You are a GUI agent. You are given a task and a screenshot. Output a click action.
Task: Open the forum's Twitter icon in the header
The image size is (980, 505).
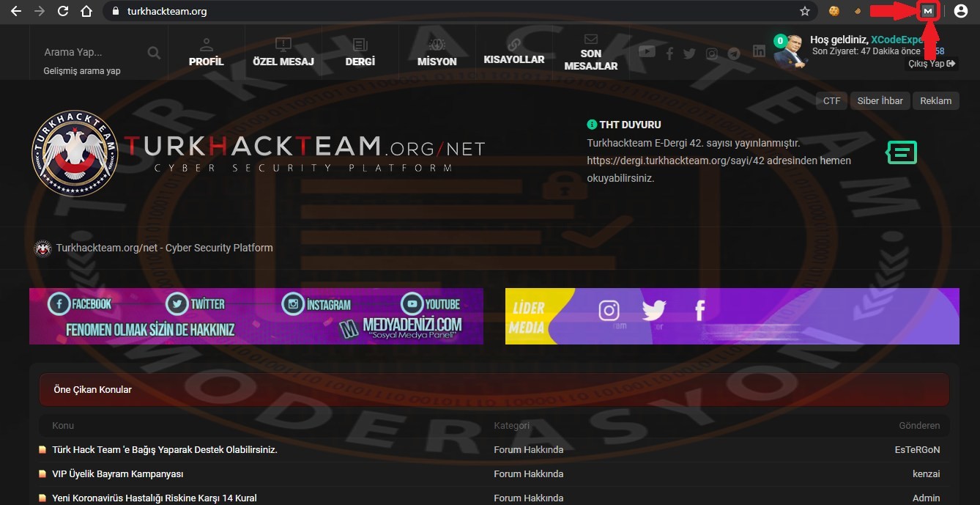(689, 54)
